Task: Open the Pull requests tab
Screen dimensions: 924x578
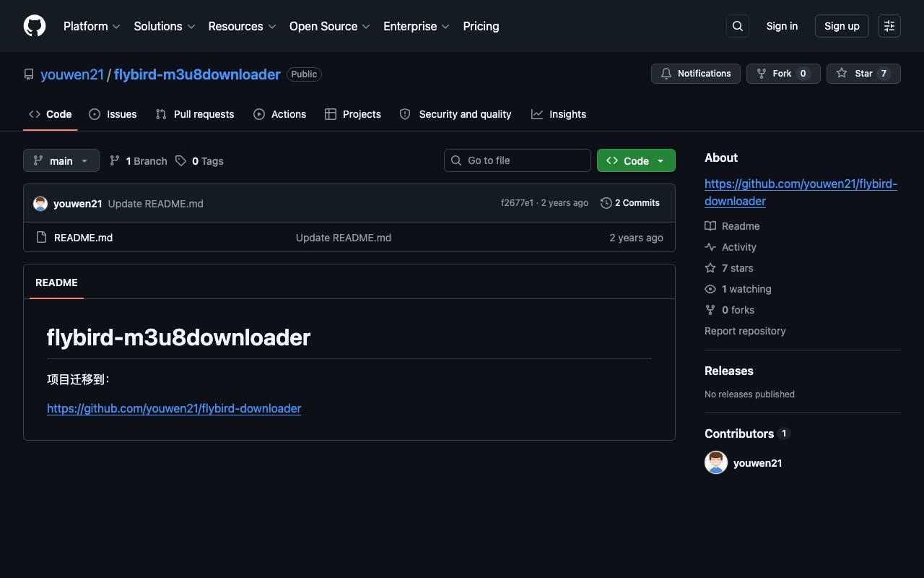Action: 195,114
